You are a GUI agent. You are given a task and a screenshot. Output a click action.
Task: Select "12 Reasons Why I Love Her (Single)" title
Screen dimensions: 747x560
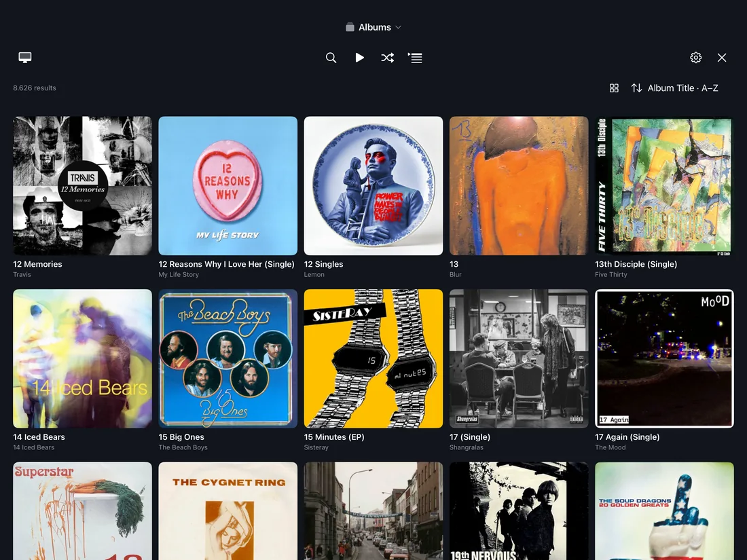pyautogui.click(x=226, y=264)
